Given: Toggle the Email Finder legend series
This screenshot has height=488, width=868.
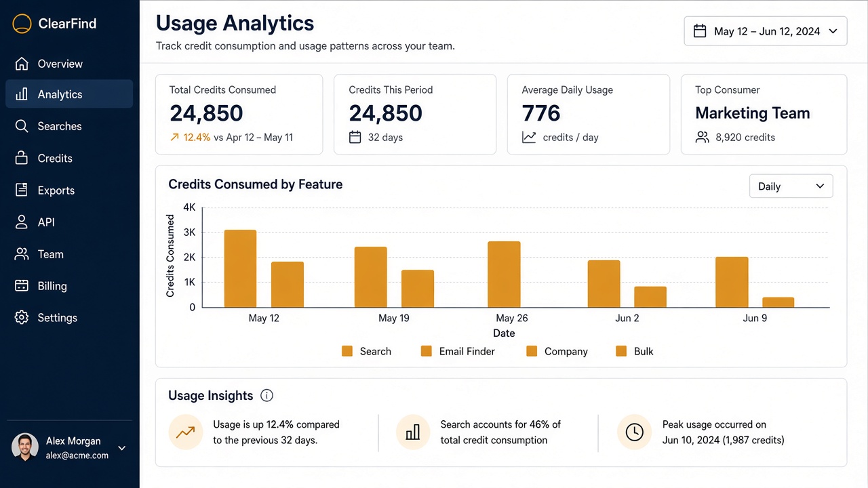Looking at the screenshot, I should [x=458, y=351].
